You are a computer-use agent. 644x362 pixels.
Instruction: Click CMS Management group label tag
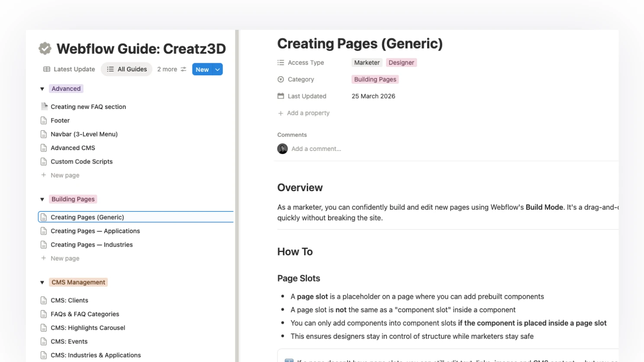(78, 282)
